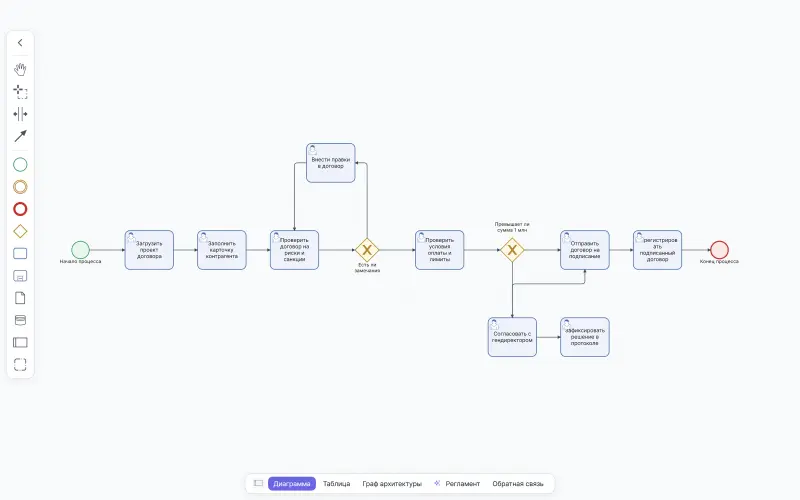Select the gateway diamond above Есть ли замечания
Image resolution: width=800 pixels, height=500 pixels.
[367, 250]
